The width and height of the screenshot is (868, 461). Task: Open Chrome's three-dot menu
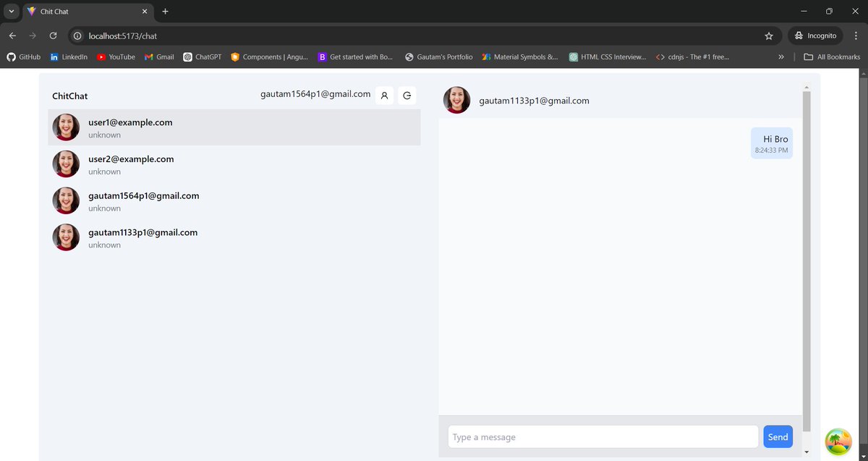pyautogui.click(x=855, y=35)
